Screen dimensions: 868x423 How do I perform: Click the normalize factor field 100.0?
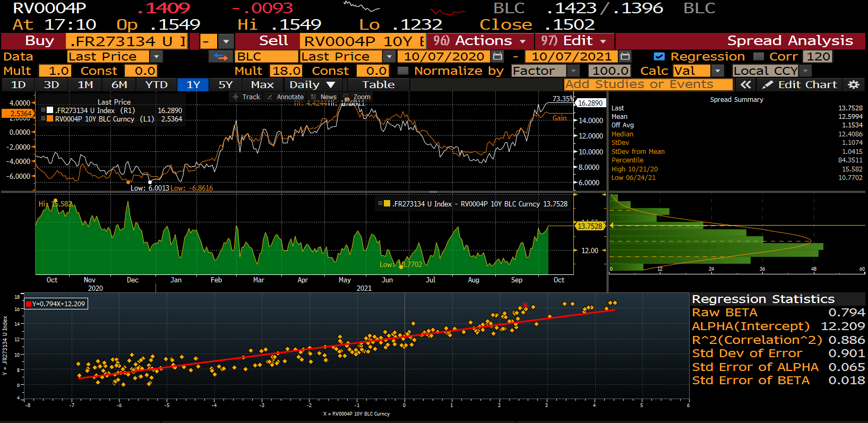point(611,71)
